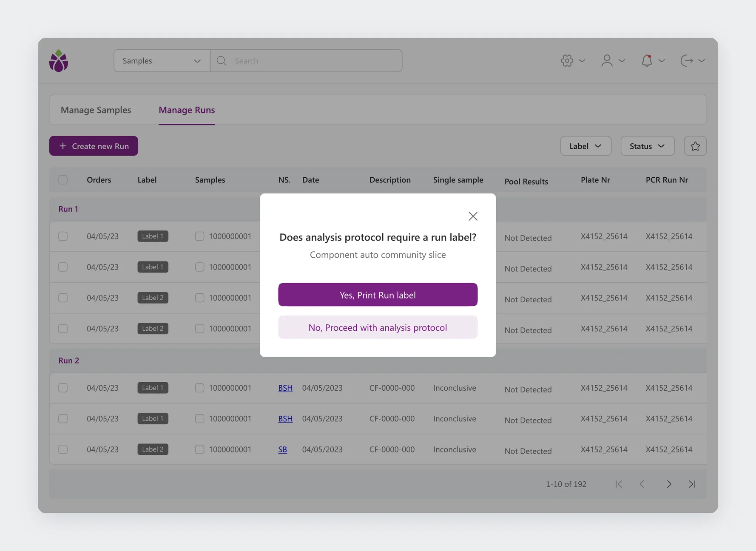Click the purple flower app logo
Viewport: 756px width, 551px height.
pyautogui.click(x=59, y=61)
